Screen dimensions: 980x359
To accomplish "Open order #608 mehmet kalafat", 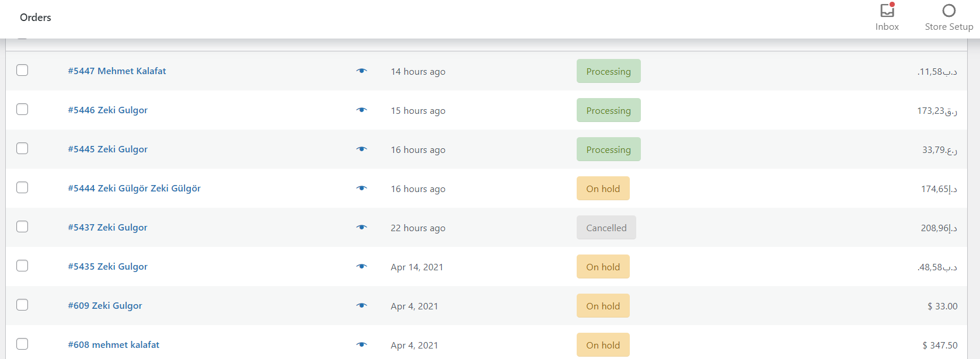I will point(113,344).
